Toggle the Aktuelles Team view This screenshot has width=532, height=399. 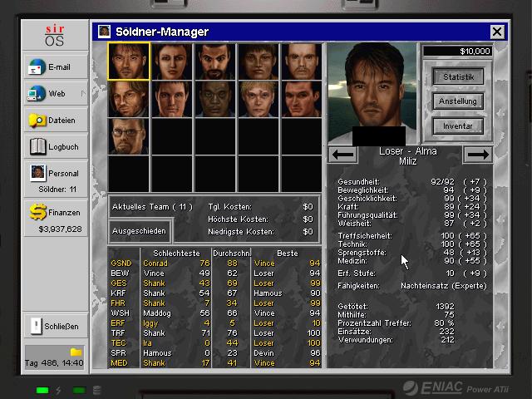click(x=152, y=206)
